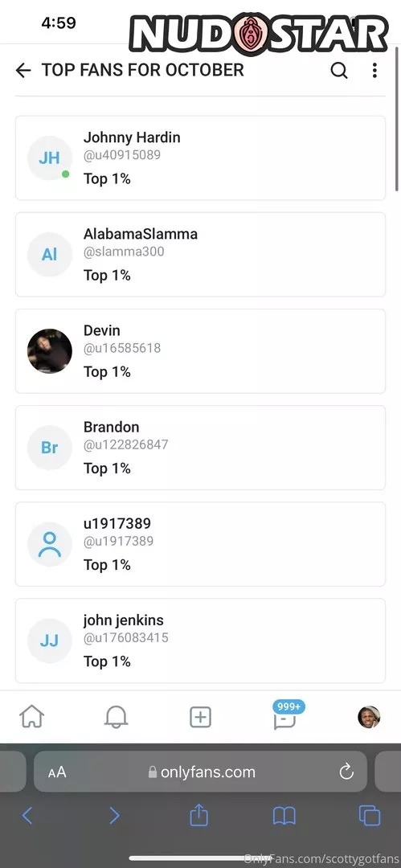The image size is (401, 868).
Task: Open the three-dot options menu
Action: (375, 70)
